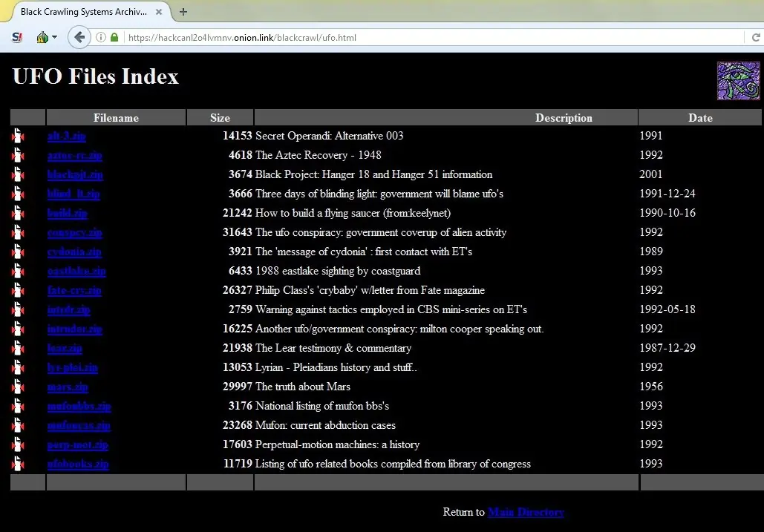This screenshot has width=764, height=532.
Task: Click the S! extension icon in the toolbar
Action: coord(17,38)
